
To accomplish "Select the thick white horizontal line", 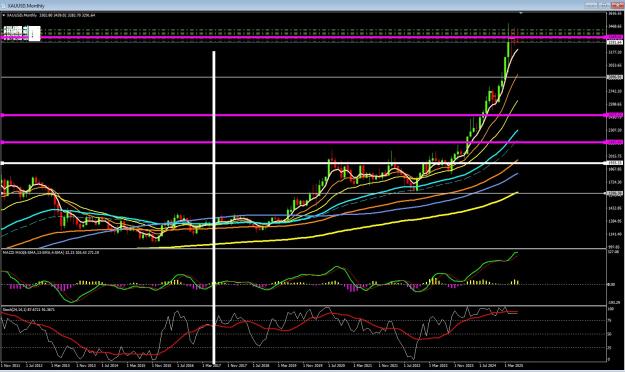I will tap(303, 163).
